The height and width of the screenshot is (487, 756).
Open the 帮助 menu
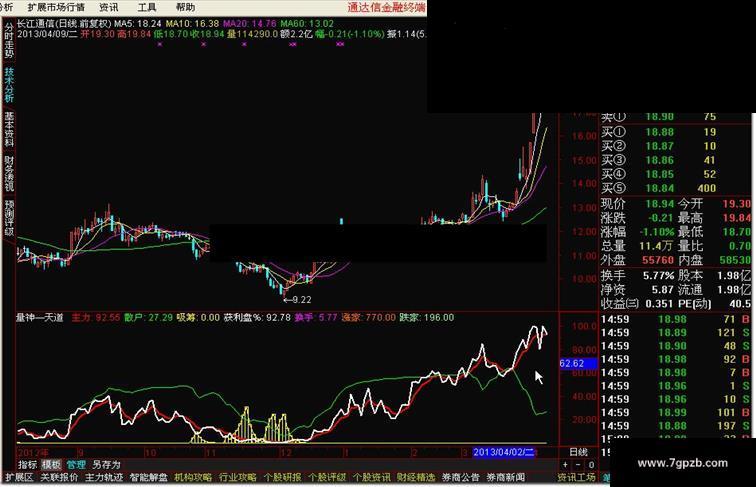pos(185,7)
